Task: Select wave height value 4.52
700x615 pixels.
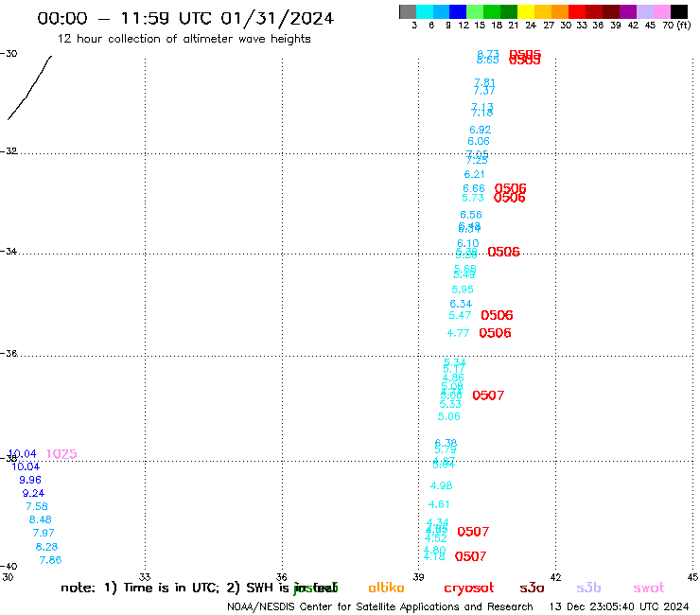Action: tap(436, 538)
